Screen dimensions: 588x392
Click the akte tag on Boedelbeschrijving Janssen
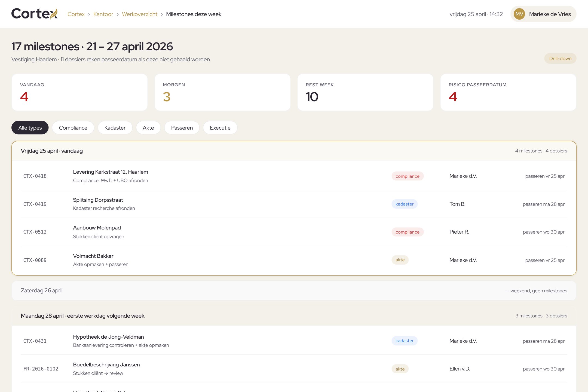click(400, 369)
